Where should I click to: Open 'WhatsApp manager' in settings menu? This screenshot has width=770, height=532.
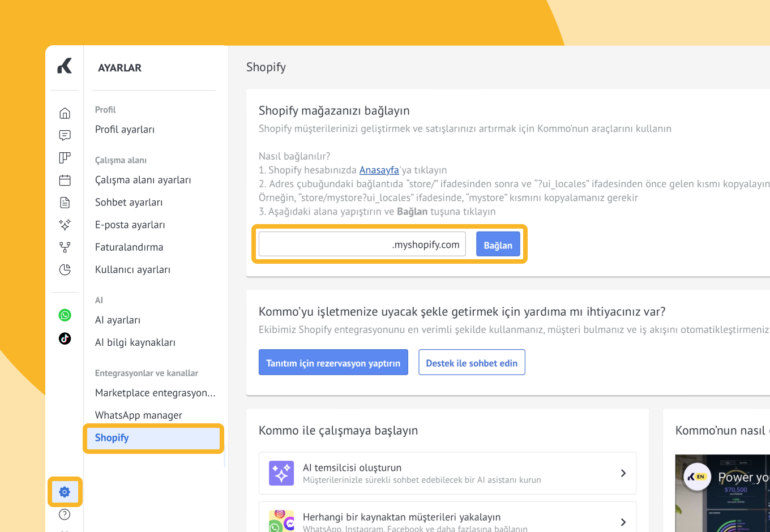click(139, 415)
